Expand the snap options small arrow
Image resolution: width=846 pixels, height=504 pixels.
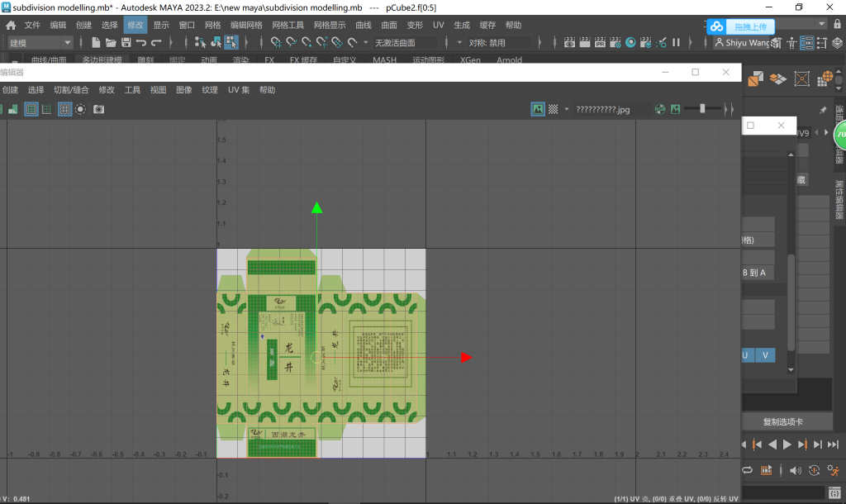(366, 43)
